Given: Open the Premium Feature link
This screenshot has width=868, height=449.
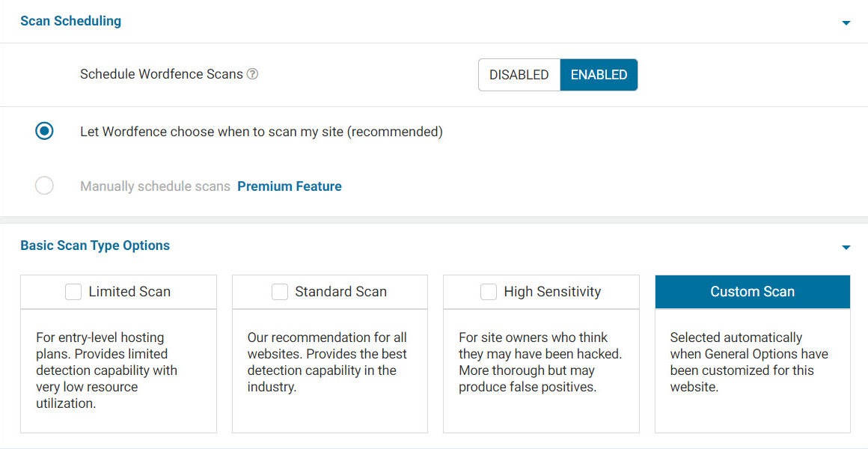Looking at the screenshot, I should (290, 186).
